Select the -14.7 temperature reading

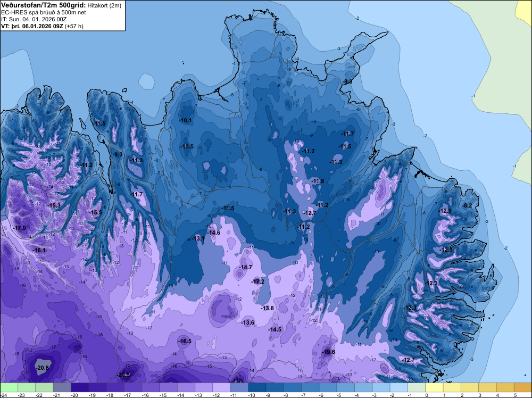click(x=246, y=267)
